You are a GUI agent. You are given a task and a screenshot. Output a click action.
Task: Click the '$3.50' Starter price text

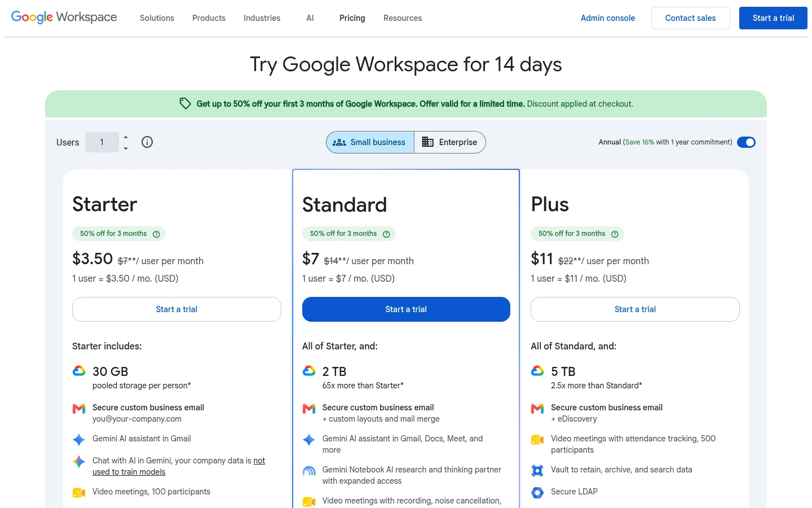coord(92,259)
